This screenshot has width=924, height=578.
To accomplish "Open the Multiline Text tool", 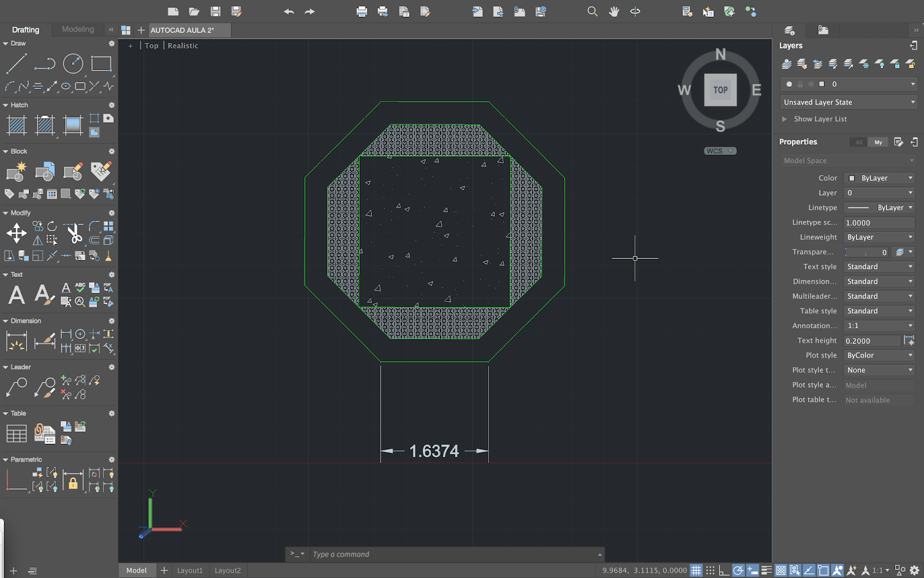I will coord(16,295).
